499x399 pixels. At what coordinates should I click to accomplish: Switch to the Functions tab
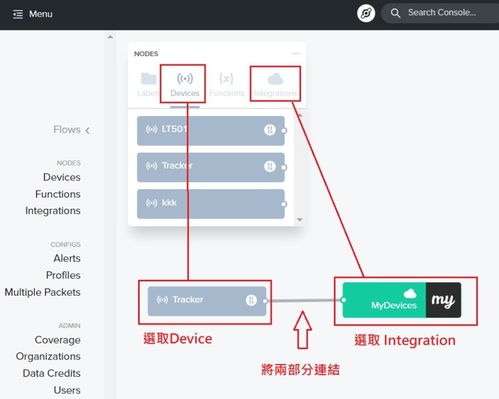click(226, 85)
